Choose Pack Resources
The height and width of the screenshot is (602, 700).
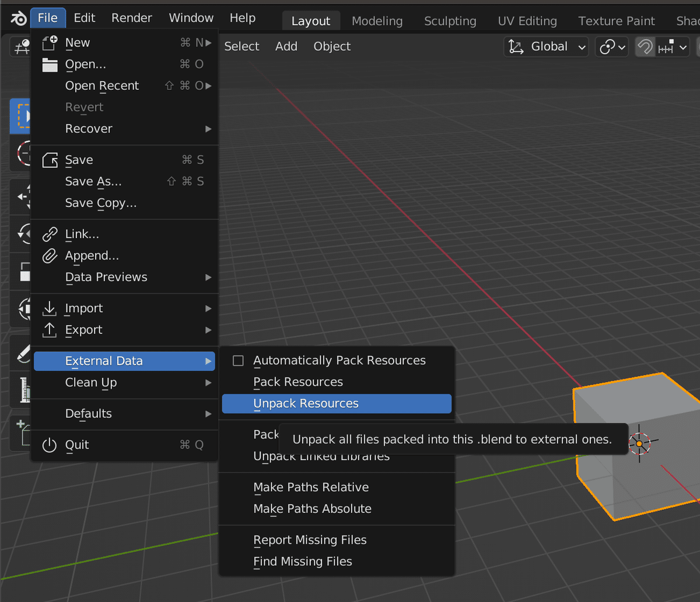(337, 382)
